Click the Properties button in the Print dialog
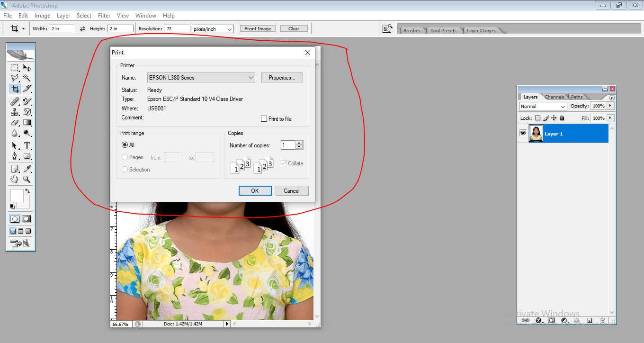Image resolution: width=644 pixels, height=343 pixels. click(282, 77)
